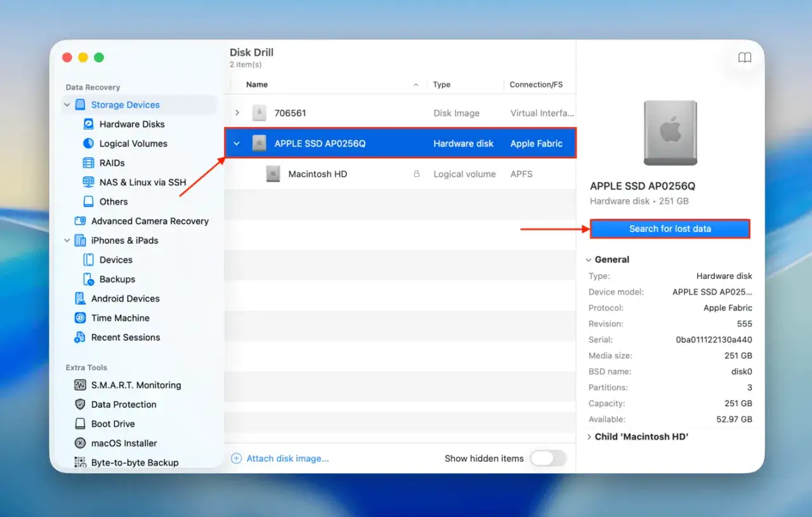Click the Recent Sessions gear icon

[x=80, y=337]
